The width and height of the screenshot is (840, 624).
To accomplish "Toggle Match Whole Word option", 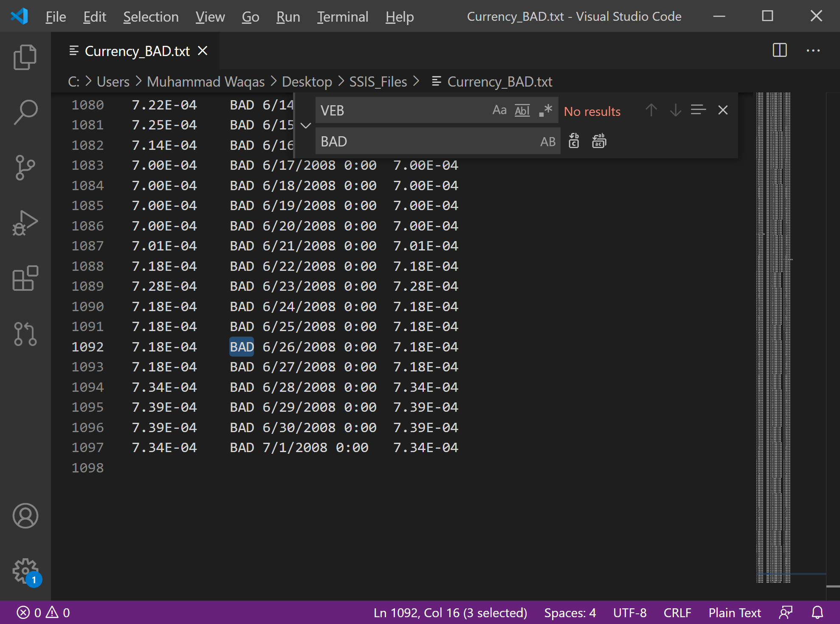I will coord(522,110).
